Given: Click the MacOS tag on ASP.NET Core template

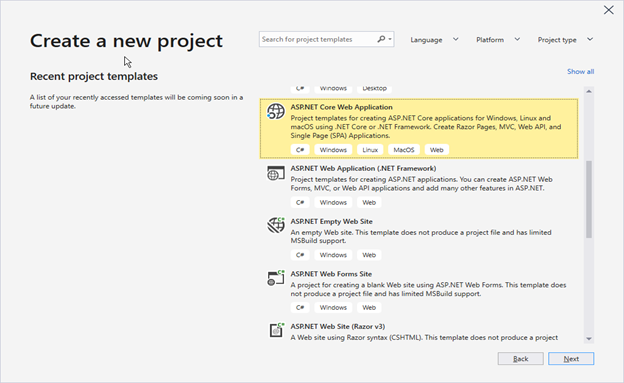Looking at the screenshot, I should 404,150.
